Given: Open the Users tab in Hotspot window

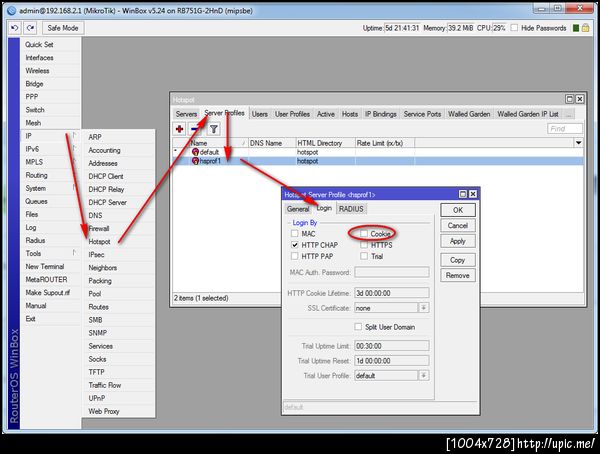Looking at the screenshot, I should (x=259, y=114).
